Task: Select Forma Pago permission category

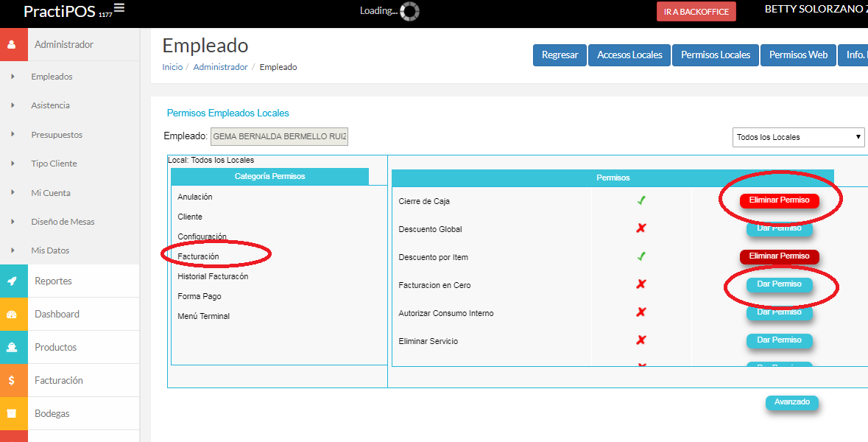Action: 200,296
